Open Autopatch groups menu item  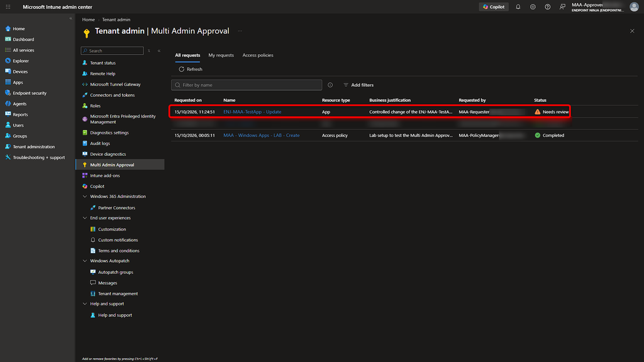point(116,272)
